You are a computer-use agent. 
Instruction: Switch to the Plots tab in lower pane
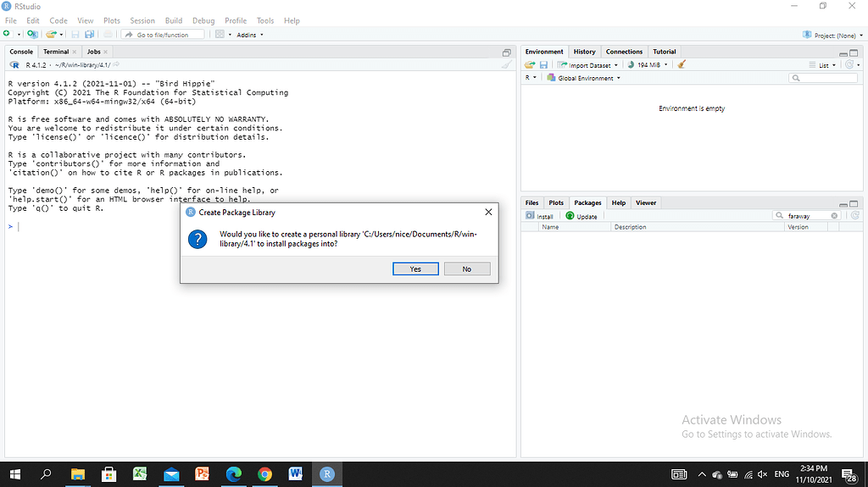click(x=556, y=202)
